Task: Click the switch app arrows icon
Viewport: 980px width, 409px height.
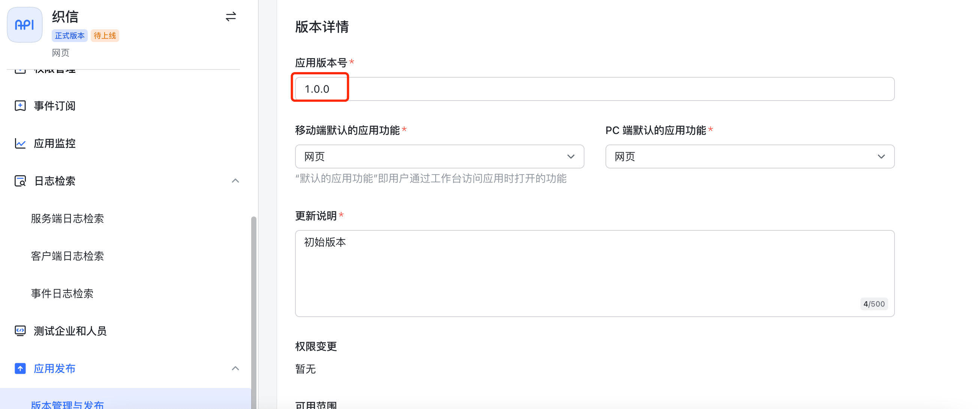Action: click(x=231, y=17)
